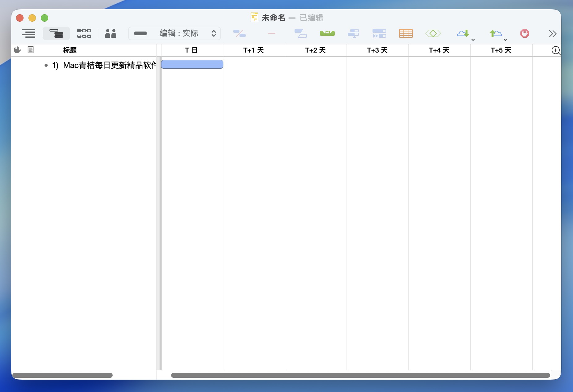The height and width of the screenshot is (392, 573).
Task: Click the green level resources icon
Action: coord(327,33)
